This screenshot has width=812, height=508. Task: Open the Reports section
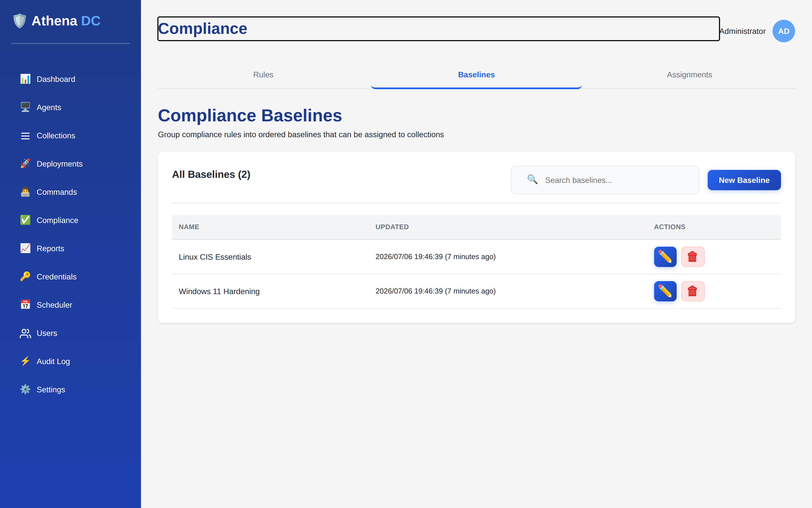pos(70,248)
